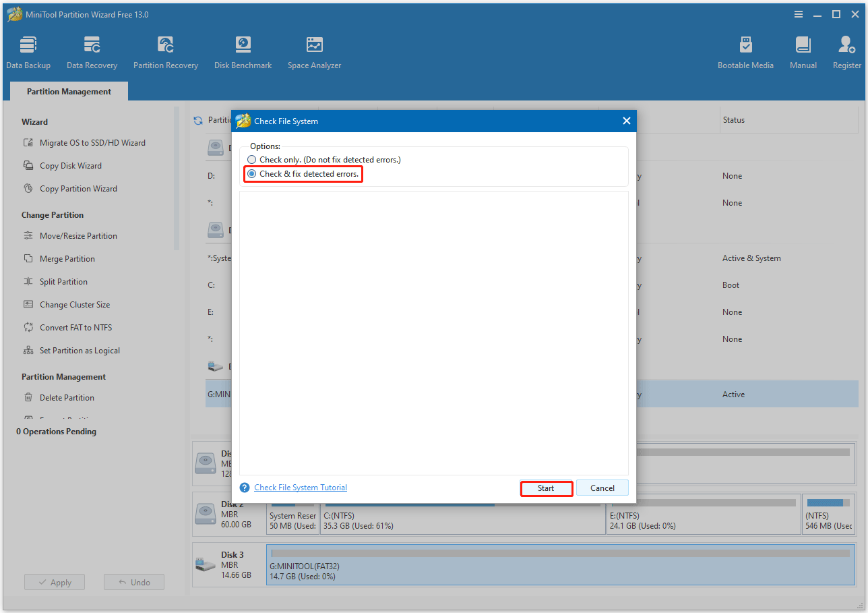Open the Space Analyzer
The height and width of the screenshot is (613, 868).
tap(314, 53)
